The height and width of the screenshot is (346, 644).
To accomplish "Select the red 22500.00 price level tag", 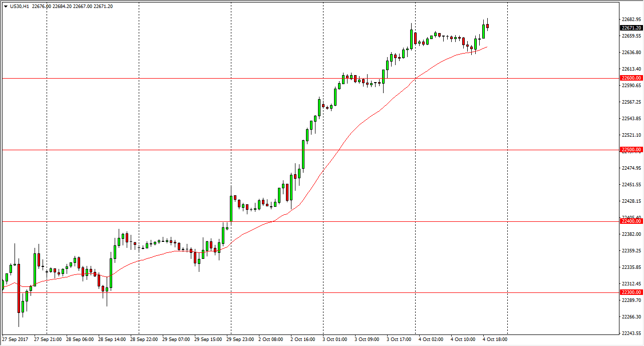I will (631, 150).
